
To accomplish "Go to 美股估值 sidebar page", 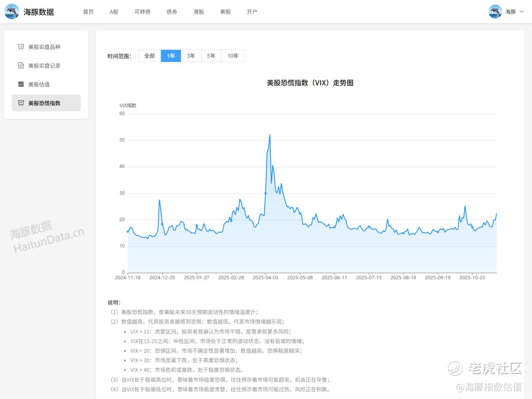I will point(46,85).
